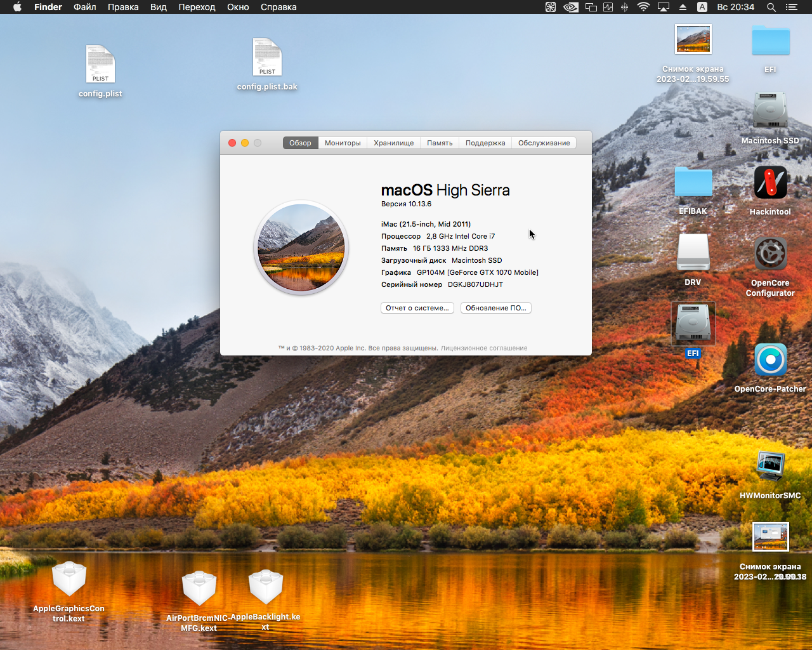812x650 pixels.
Task: Open the Память tab
Action: tap(440, 143)
